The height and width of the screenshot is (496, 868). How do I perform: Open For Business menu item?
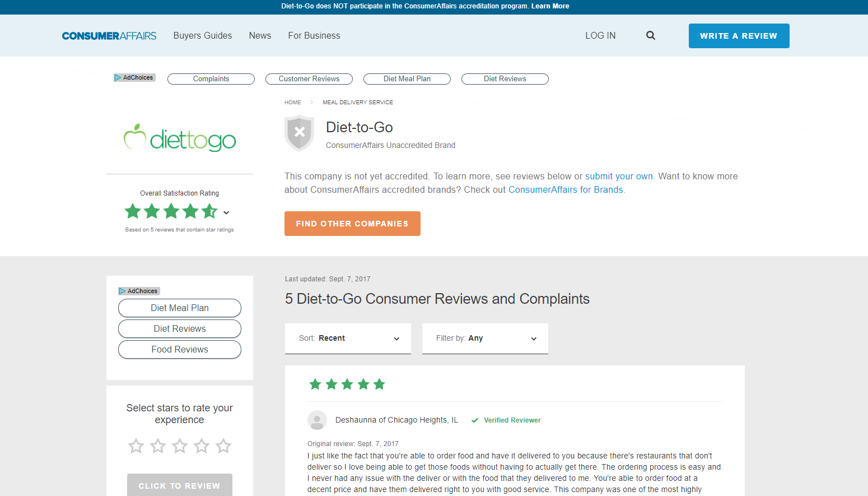[x=314, y=35]
